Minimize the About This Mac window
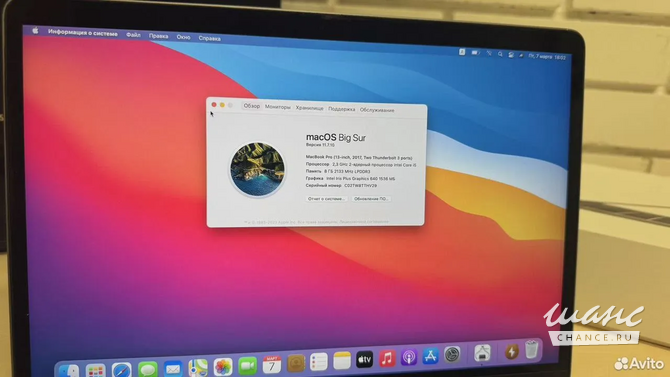The image size is (670, 377). pos(222,105)
